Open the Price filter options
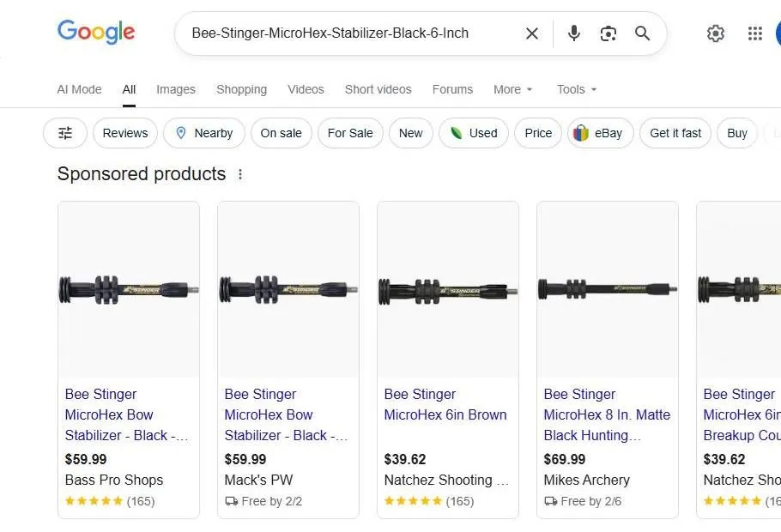The width and height of the screenshot is (781, 532). [537, 133]
